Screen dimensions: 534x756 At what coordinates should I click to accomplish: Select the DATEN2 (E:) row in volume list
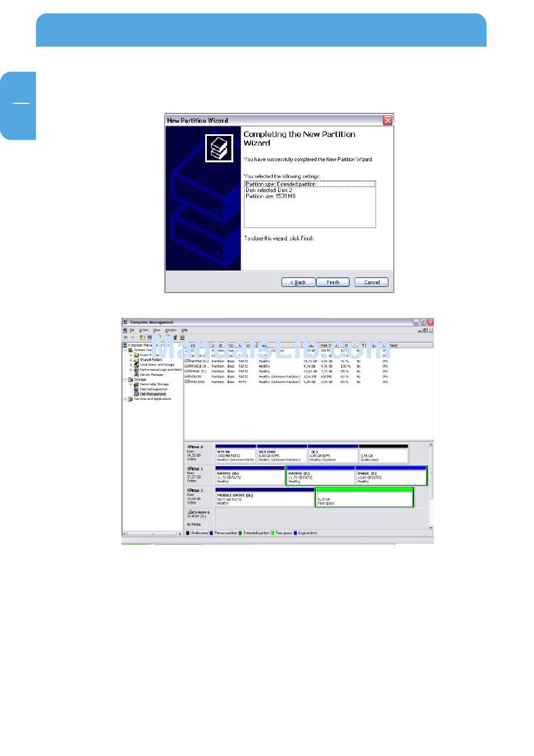(287, 361)
